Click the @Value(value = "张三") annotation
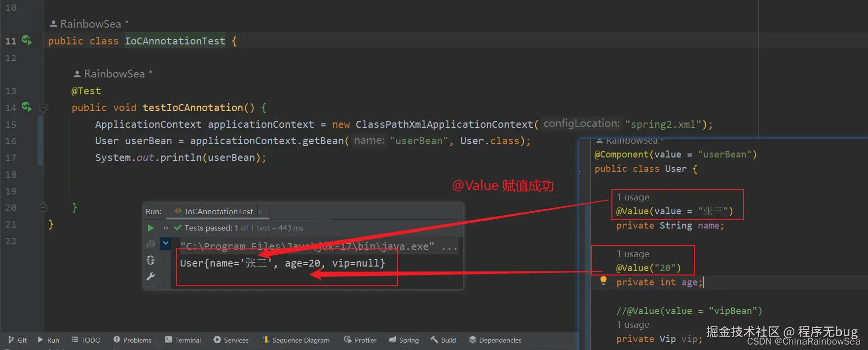 coord(675,211)
